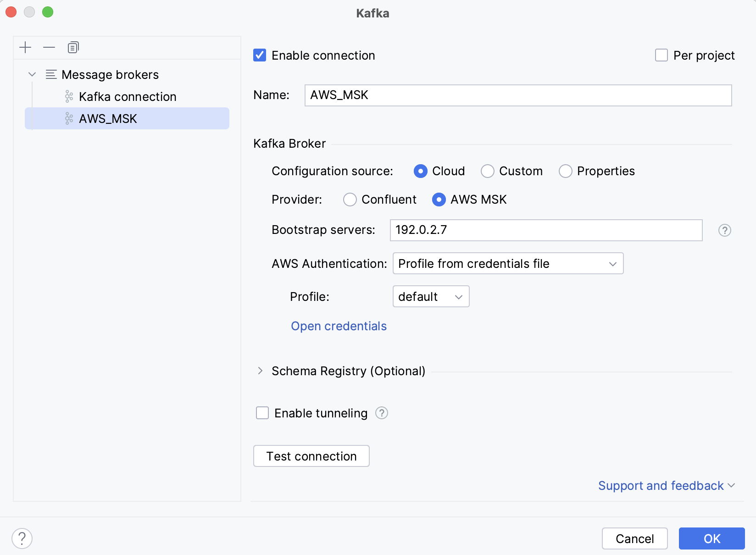Click the tunneling help question mark
The height and width of the screenshot is (555, 756).
coord(382,413)
